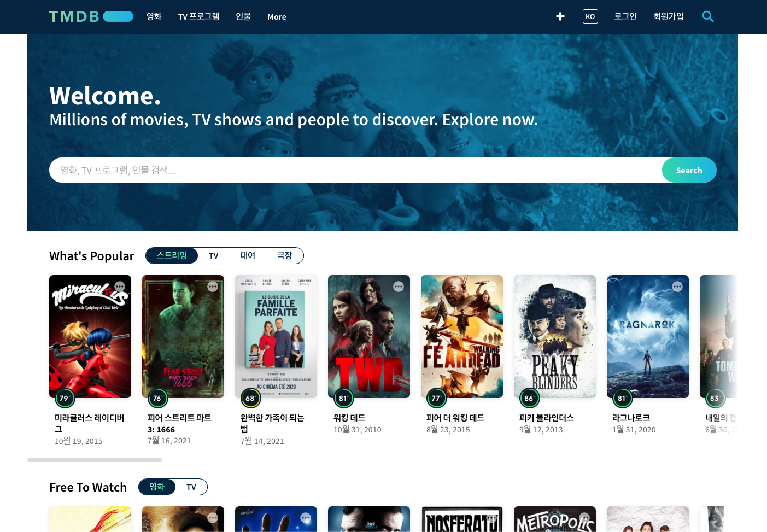Click the Search button
The height and width of the screenshot is (532, 767).
click(689, 170)
